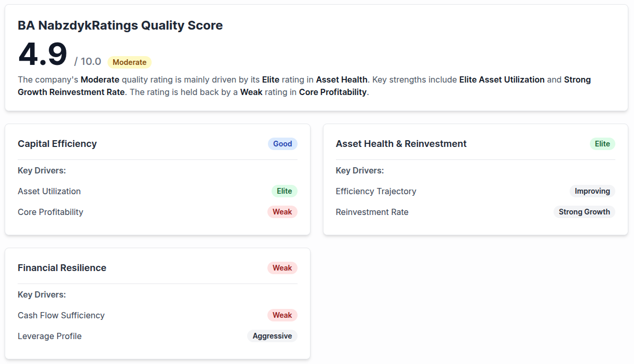The height and width of the screenshot is (364, 634).
Task: Click the Cash Flow Sufficiency driver row
Action: 61,315
